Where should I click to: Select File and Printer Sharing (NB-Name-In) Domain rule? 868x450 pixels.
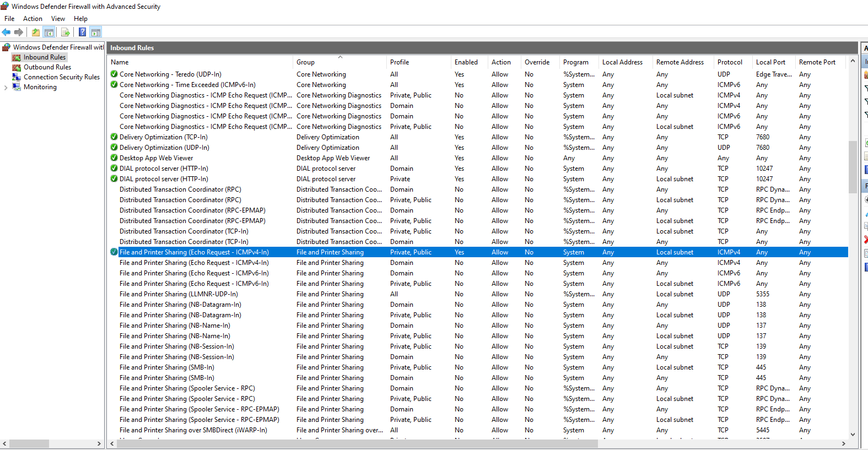tap(478, 325)
